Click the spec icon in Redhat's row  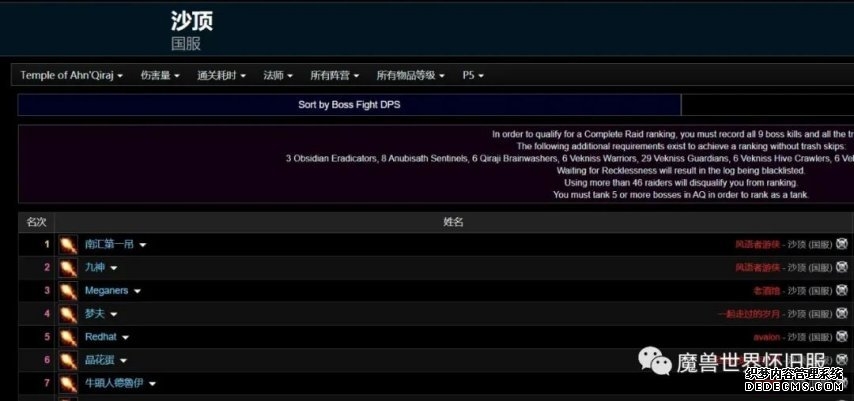coord(68,337)
